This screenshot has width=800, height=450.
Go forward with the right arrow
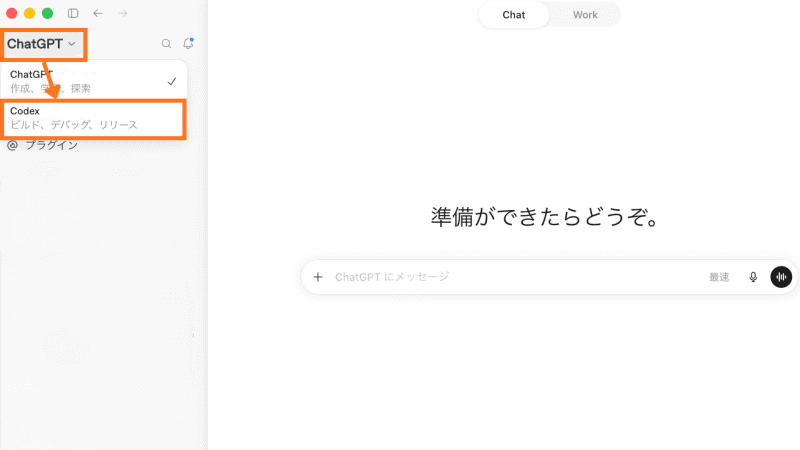click(x=123, y=13)
